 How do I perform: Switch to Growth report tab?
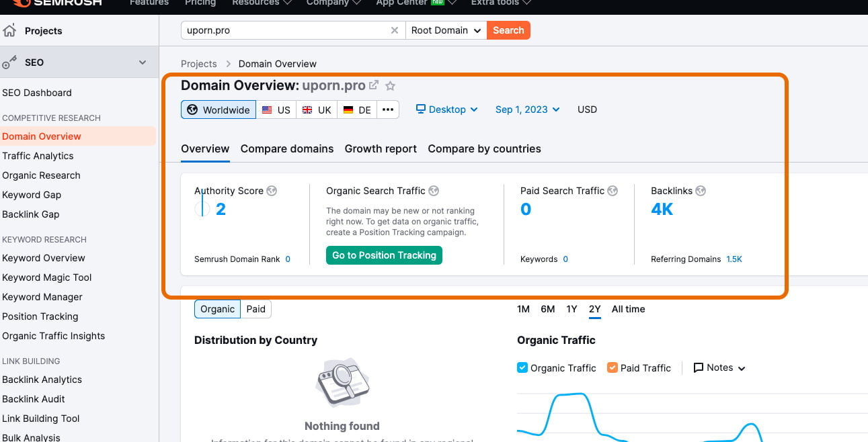(x=381, y=149)
